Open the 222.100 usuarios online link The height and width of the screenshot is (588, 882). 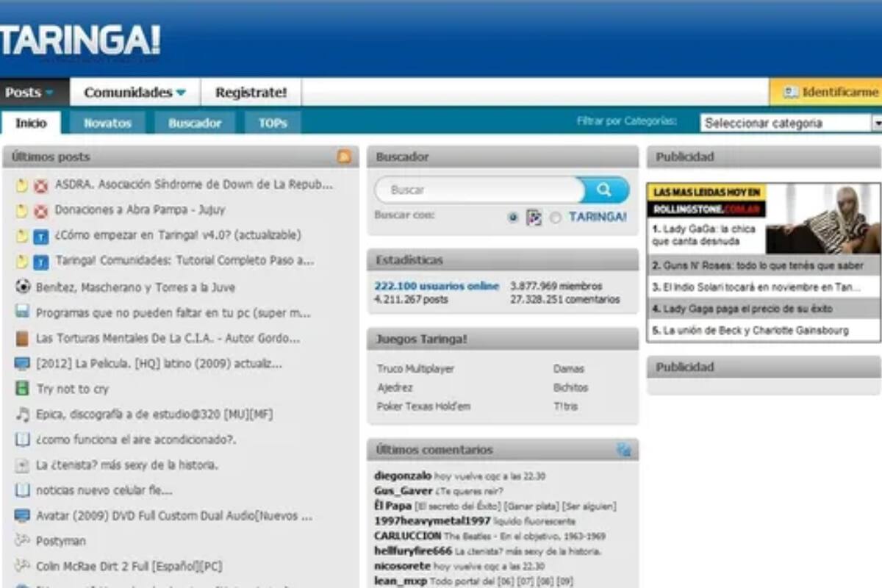(437, 286)
